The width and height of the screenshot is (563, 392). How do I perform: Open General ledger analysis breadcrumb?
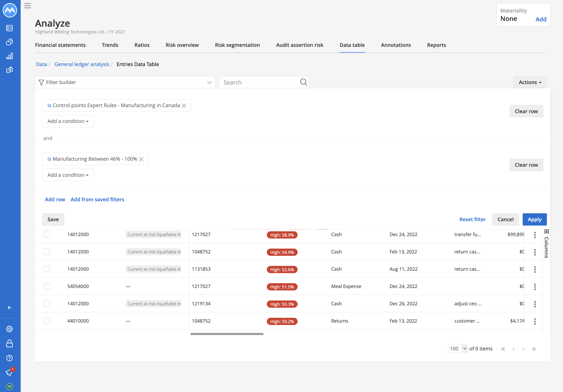tap(82, 64)
